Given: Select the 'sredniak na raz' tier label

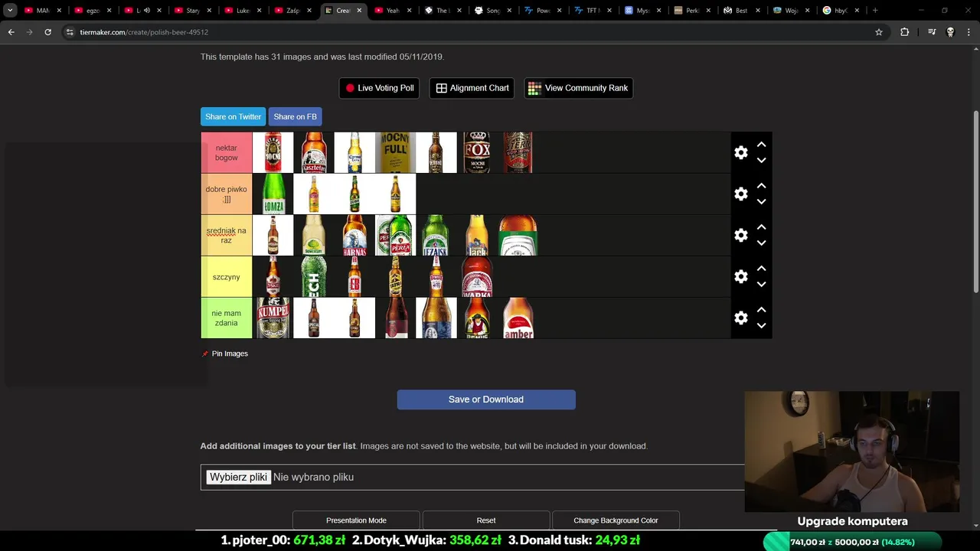Looking at the screenshot, I should (227, 235).
